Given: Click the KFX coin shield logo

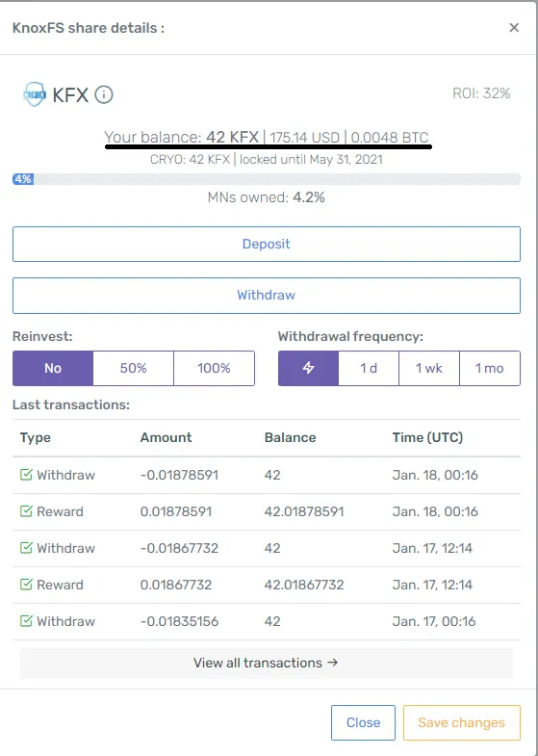Looking at the screenshot, I should tap(35, 94).
